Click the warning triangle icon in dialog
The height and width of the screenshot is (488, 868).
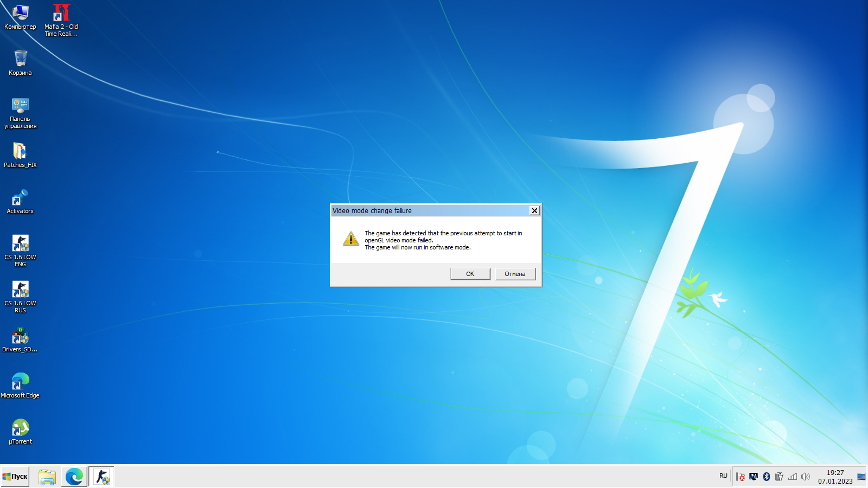pos(351,239)
